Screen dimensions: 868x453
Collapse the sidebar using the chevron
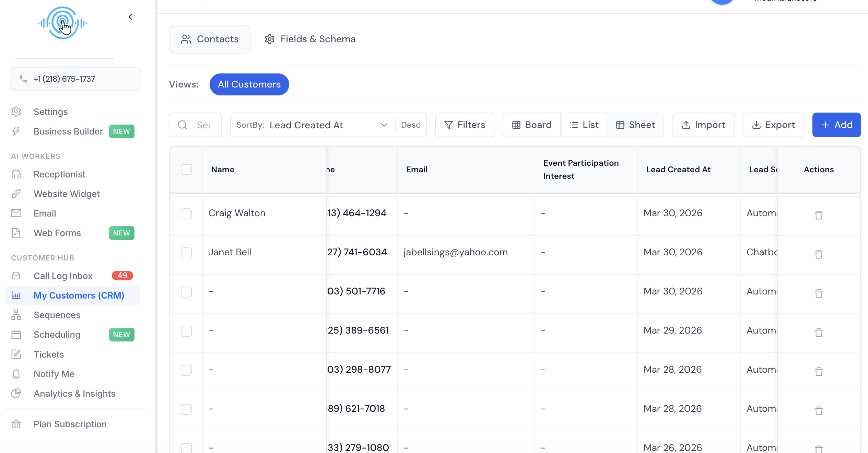(130, 16)
